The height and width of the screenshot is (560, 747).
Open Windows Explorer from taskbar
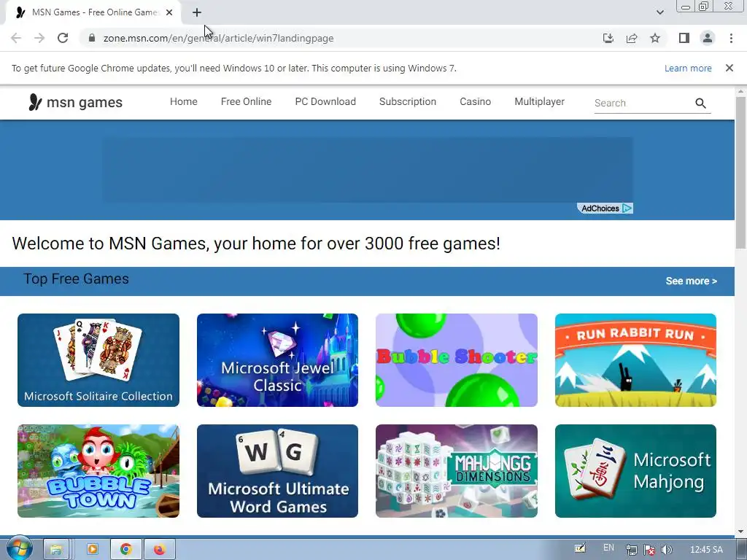pos(56,550)
